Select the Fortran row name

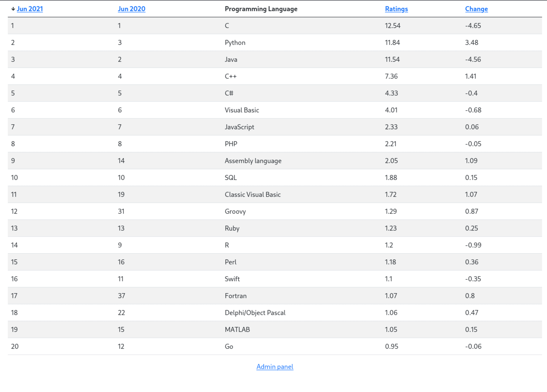pyautogui.click(x=235, y=296)
